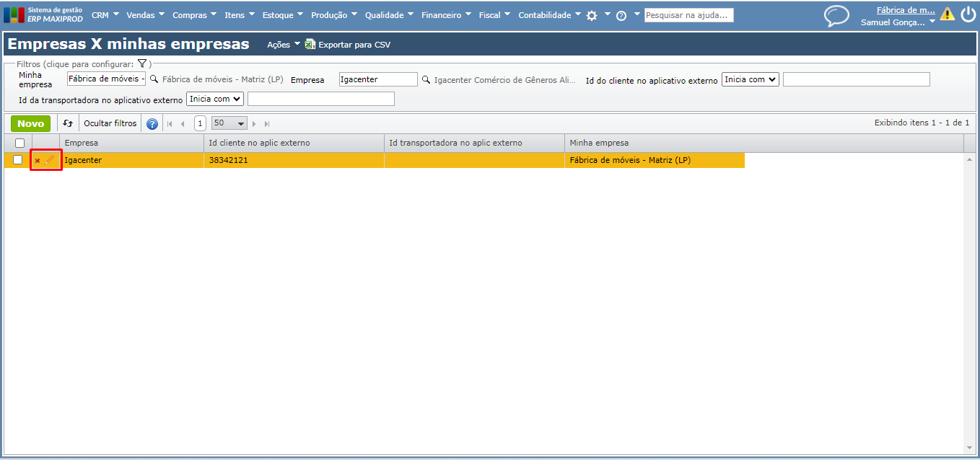This screenshot has width=980, height=460.
Task: Edit the Igacenter row with pencil icon
Action: pos(49,159)
